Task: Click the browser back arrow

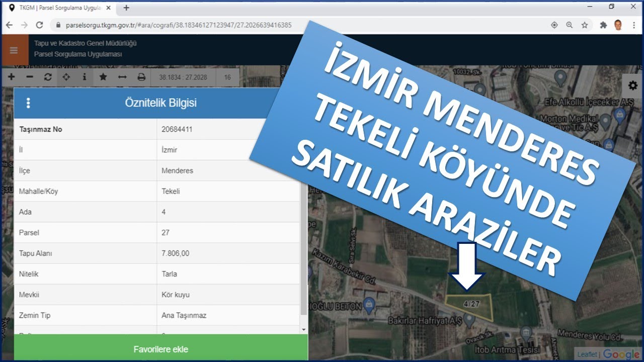Action: click(x=9, y=25)
